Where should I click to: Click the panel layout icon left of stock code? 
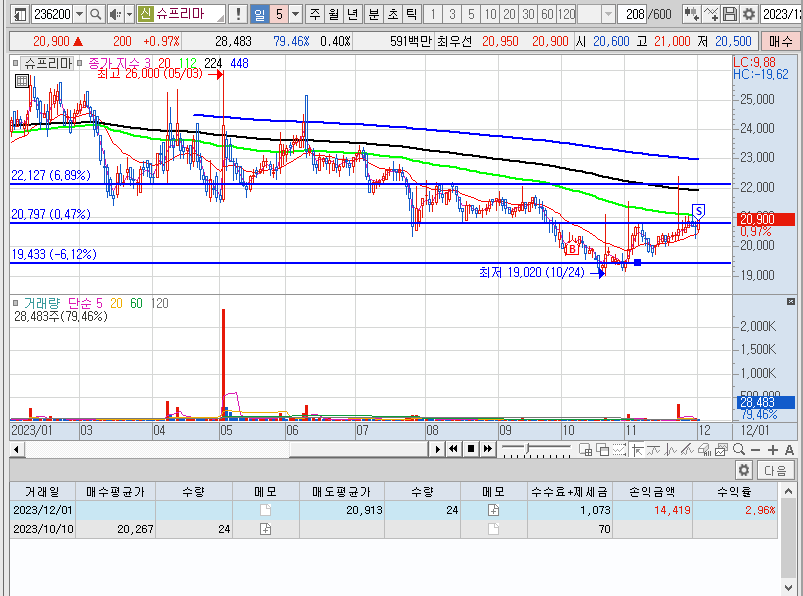click(x=19, y=14)
